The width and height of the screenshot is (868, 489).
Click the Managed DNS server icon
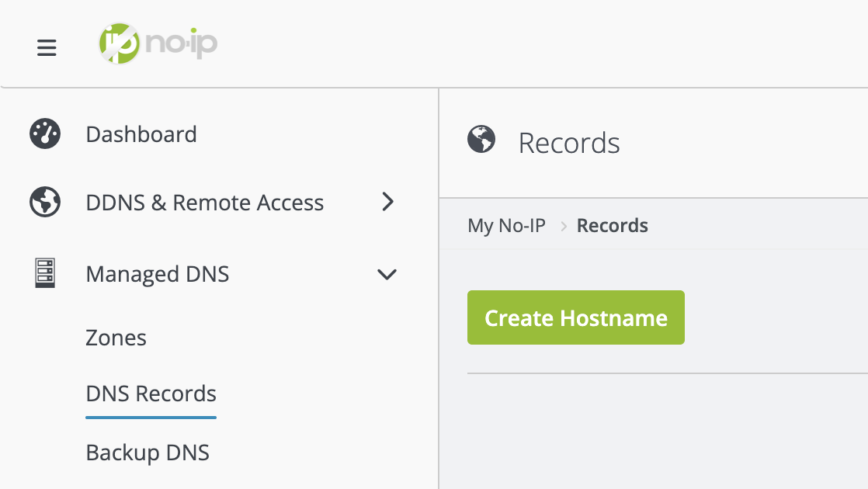45,274
